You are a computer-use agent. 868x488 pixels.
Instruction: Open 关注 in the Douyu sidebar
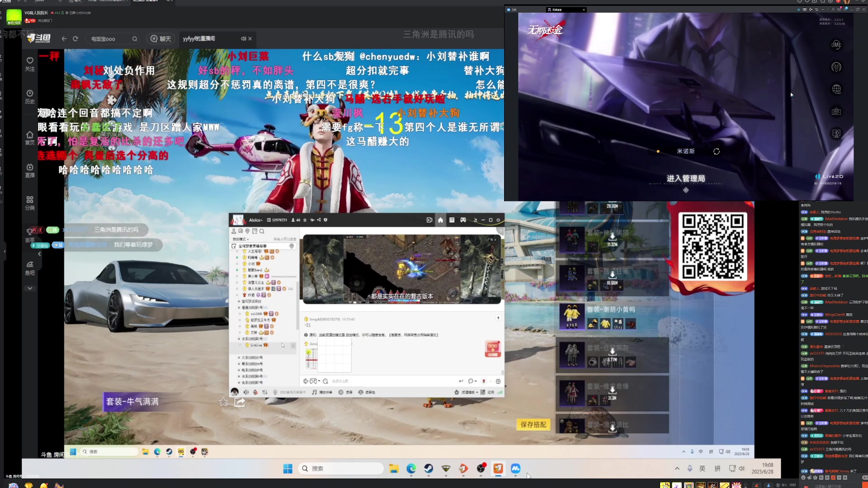30,64
